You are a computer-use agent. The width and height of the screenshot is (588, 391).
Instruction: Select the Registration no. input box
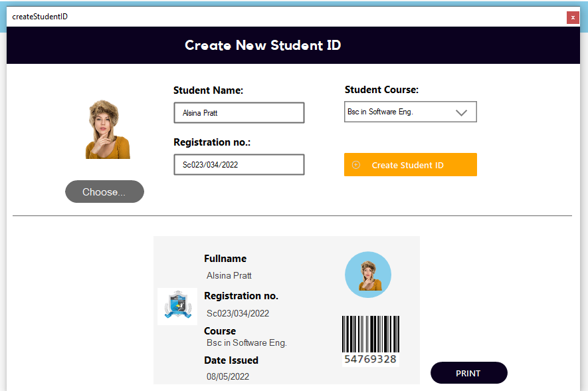coord(239,164)
